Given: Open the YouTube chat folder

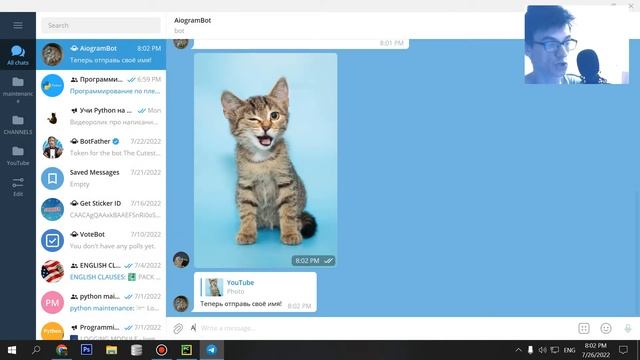Looking at the screenshot, I should coord(18,156).
